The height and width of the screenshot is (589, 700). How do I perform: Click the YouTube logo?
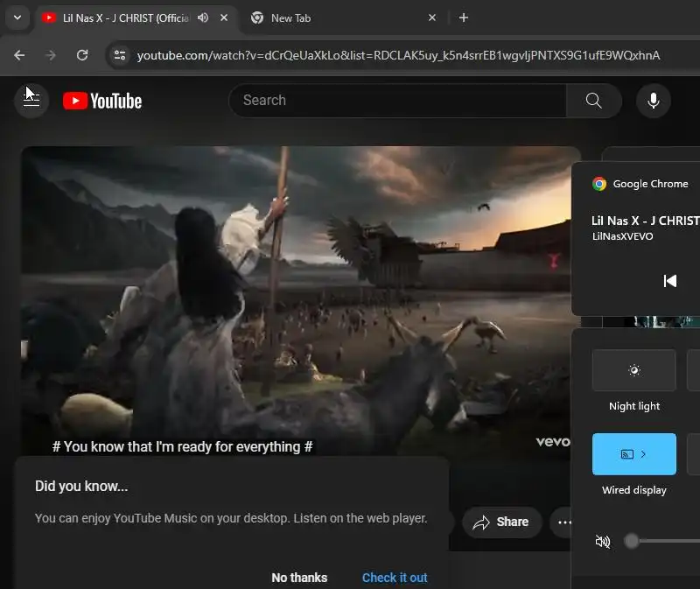click(102, 101)
